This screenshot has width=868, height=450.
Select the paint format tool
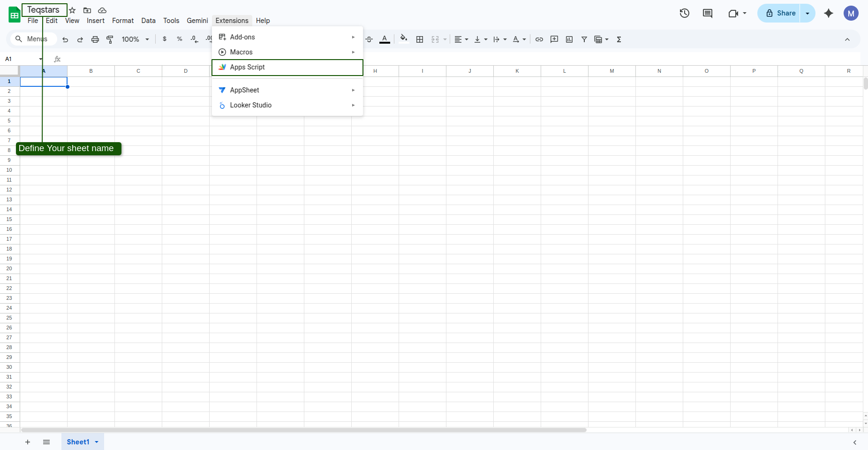point(110,39)
